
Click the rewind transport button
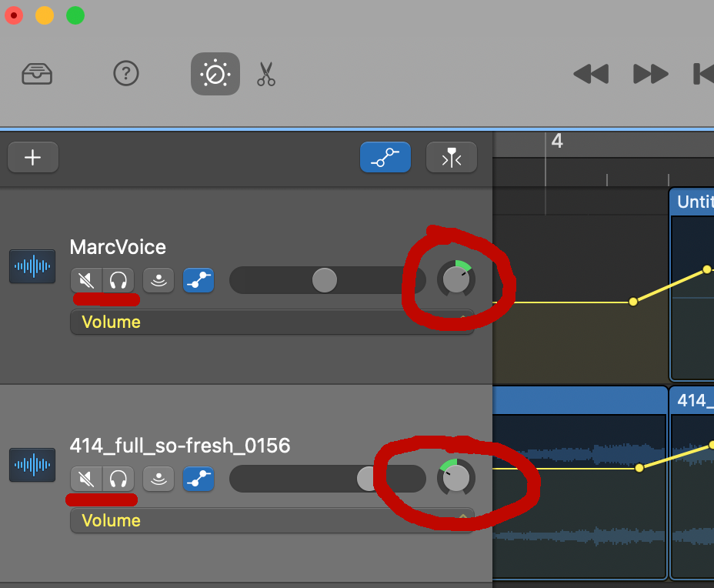[591, 74]
